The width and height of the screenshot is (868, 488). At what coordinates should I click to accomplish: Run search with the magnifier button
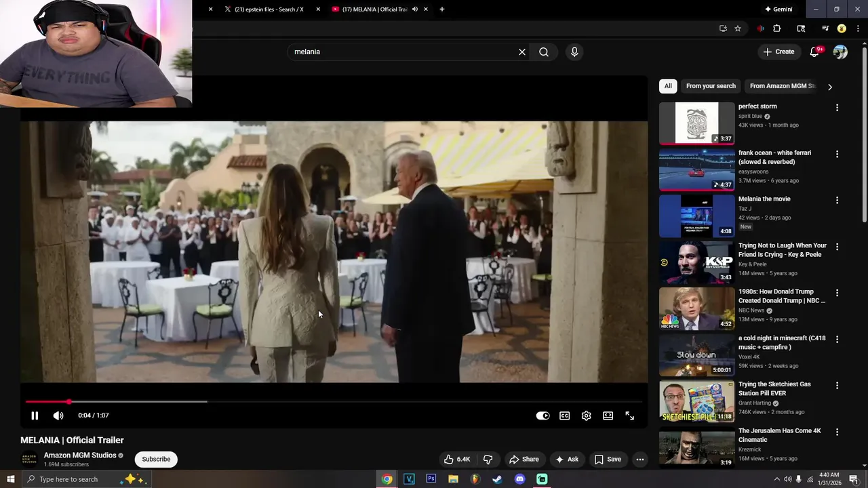coord(544,52)
